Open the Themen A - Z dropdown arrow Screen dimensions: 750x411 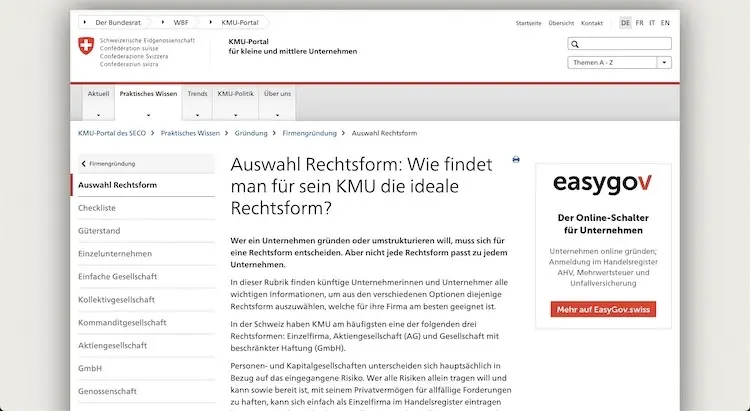664,63
